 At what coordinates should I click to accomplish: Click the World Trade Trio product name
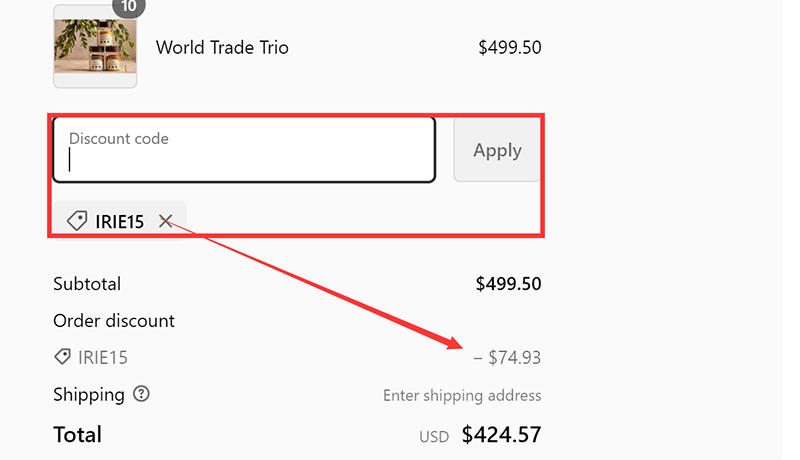pyautogui.click(x=222, y=47)
